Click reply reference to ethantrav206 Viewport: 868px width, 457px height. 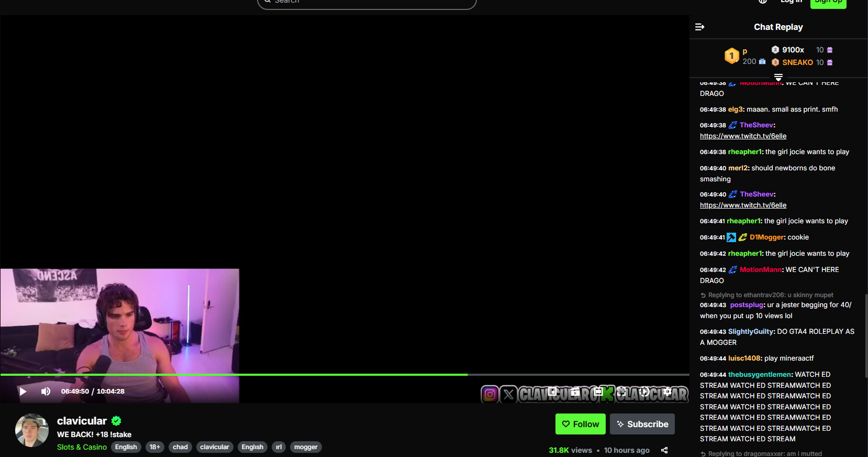pos(766,295)
